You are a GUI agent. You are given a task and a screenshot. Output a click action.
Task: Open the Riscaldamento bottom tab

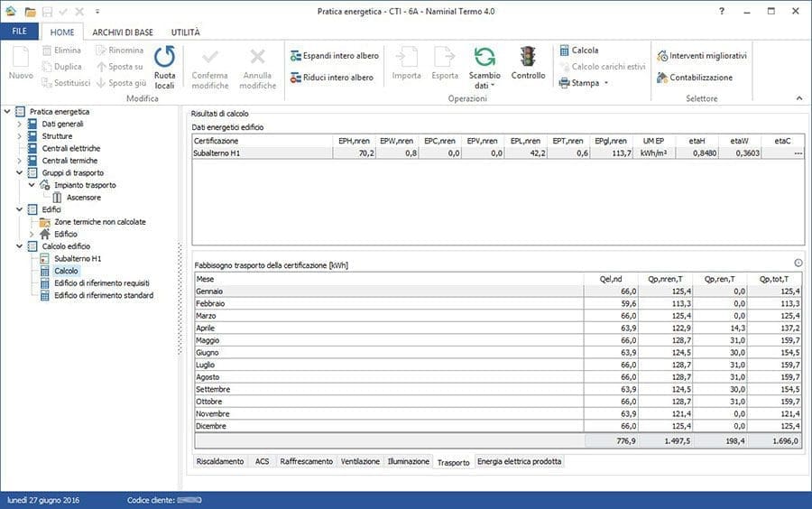(221, 461)
